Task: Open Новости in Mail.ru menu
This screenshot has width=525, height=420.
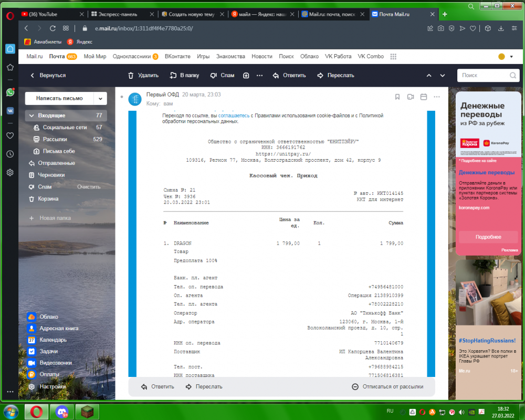Action: [262, 57]
